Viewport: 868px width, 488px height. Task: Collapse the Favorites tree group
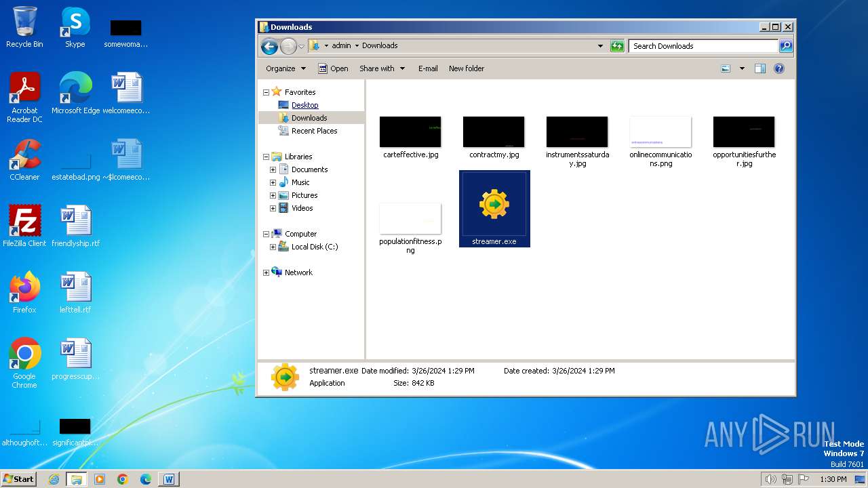(266, 92)
